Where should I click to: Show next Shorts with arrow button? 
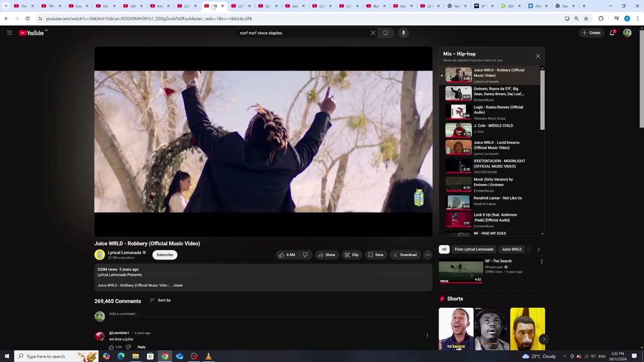543,339
